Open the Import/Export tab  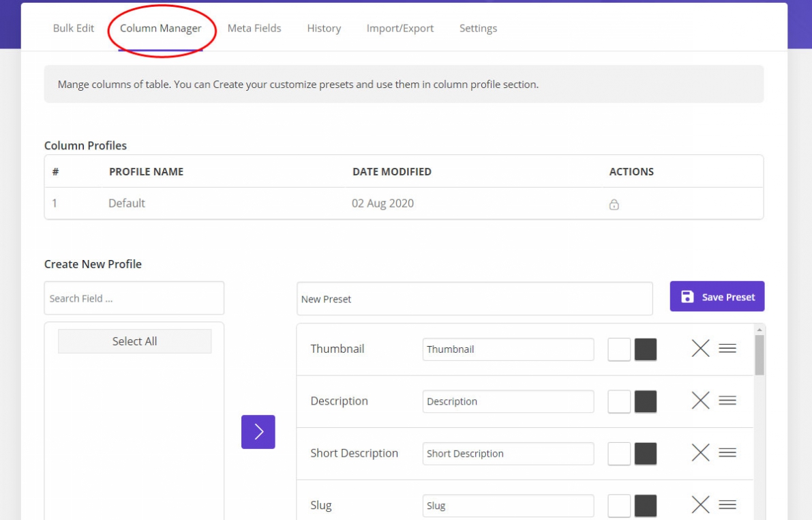[400, 28]
